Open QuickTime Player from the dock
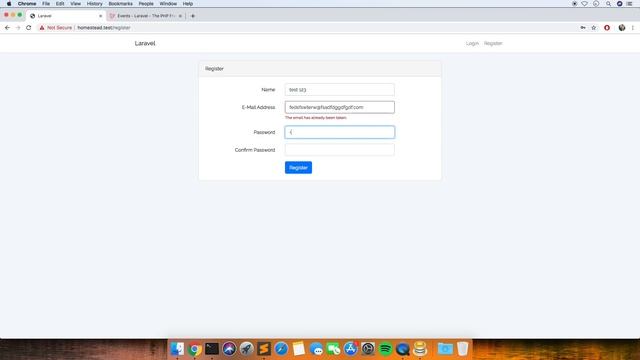Viewport: 640px width, 360px height. 402,349
